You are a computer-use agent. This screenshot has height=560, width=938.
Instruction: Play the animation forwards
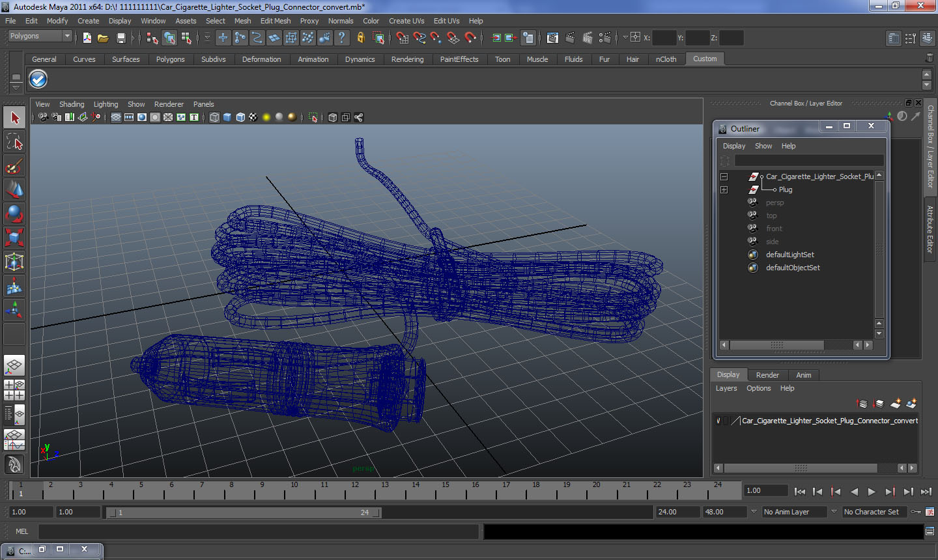pos(872,492)
